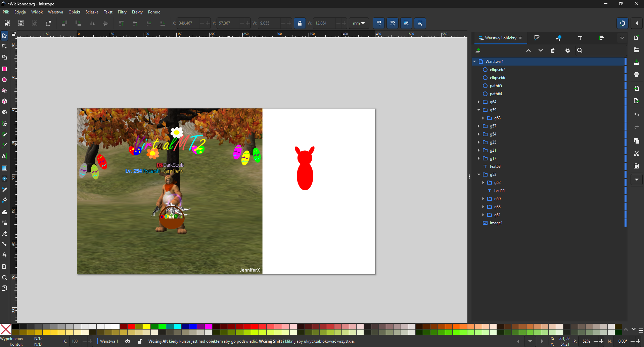The image size is (644, 347).
Task: Pick the yellow swatch in the palette
Action: tap(147, 326)
